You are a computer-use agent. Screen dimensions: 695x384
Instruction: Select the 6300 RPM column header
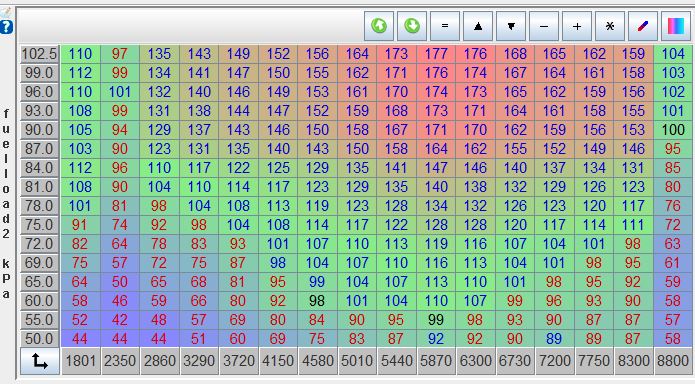click(475, 361)
